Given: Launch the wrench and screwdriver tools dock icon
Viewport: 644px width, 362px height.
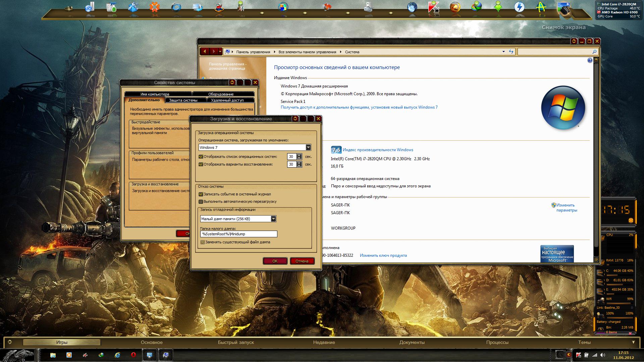Looking at the screenshot, I should (133, 7).
